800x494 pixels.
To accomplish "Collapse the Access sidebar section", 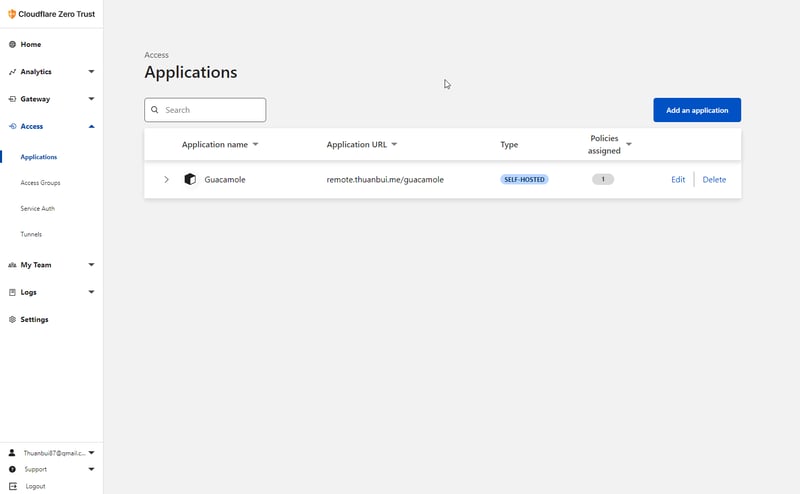I will tap(91, 126).
